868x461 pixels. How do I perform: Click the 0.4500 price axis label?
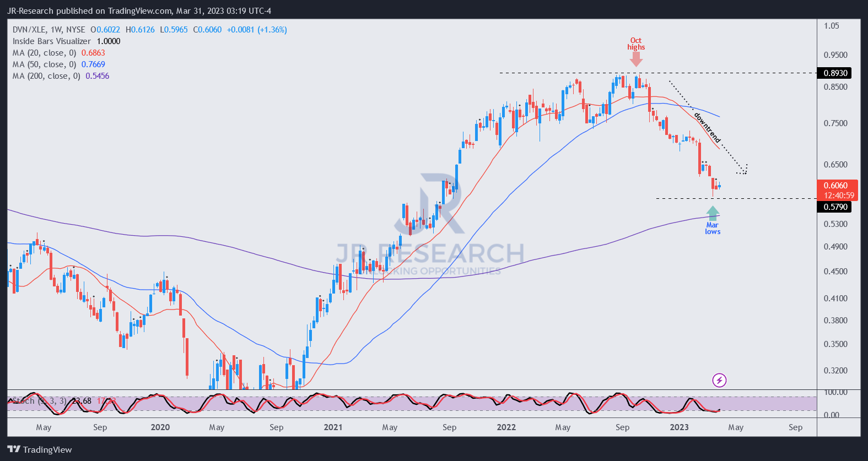[835, 272]
